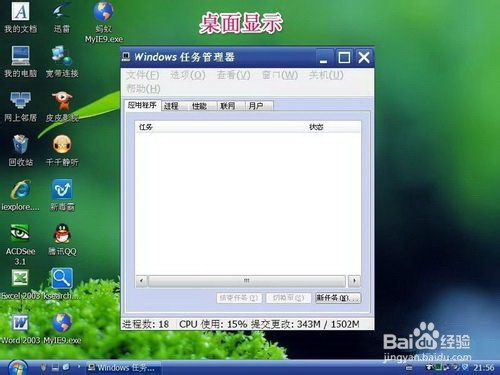Screen dimensions: 500x375
Task: Open the 网上邻居 desktop icon
Action: pos(21,106)
